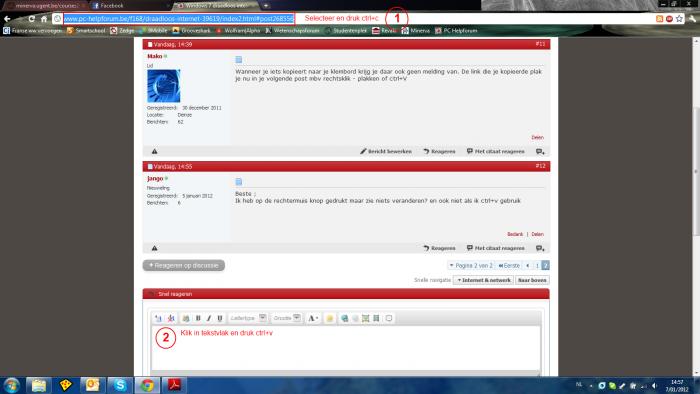Click the Bericht bewerken link
The image size is (700, 394).
pyautogui.click(x=386, y=151)
